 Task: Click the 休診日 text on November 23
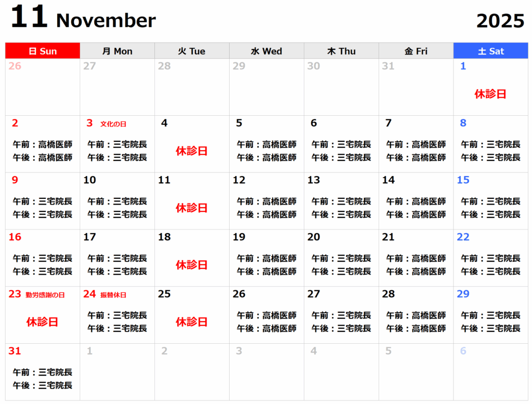(42, 322)
